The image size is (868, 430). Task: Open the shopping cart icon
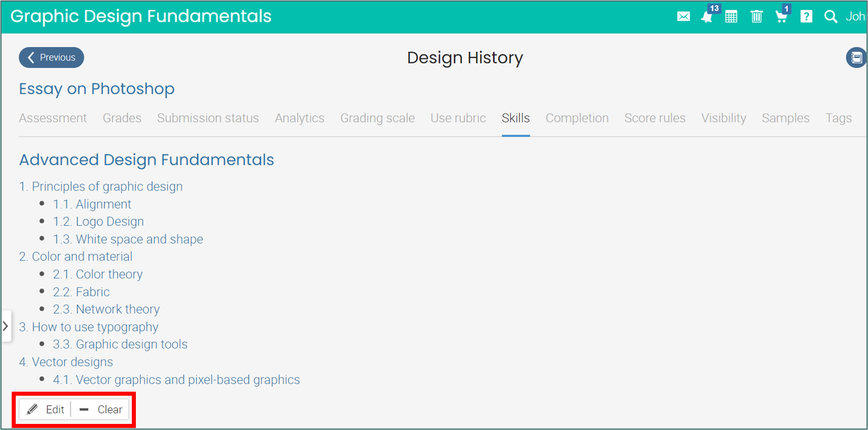[x=781, y=17]
